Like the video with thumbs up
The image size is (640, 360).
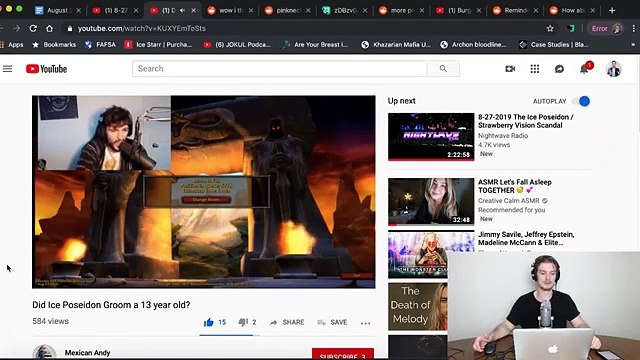209,322
